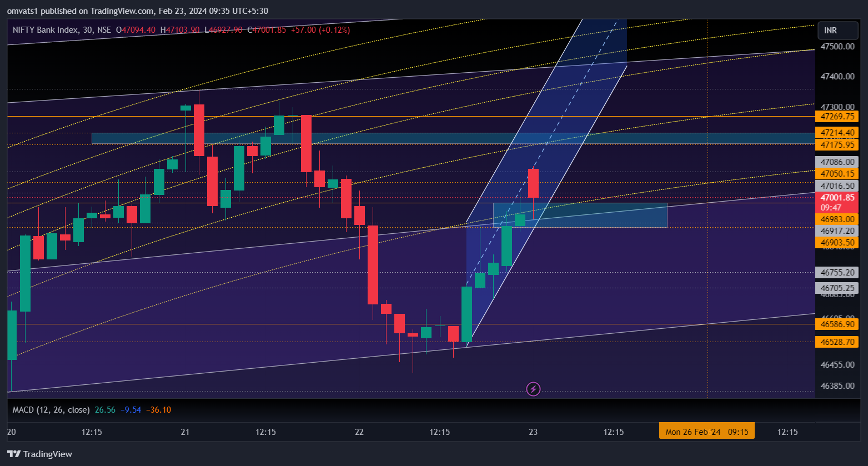Click the open value O47094.40

(136, 30)
